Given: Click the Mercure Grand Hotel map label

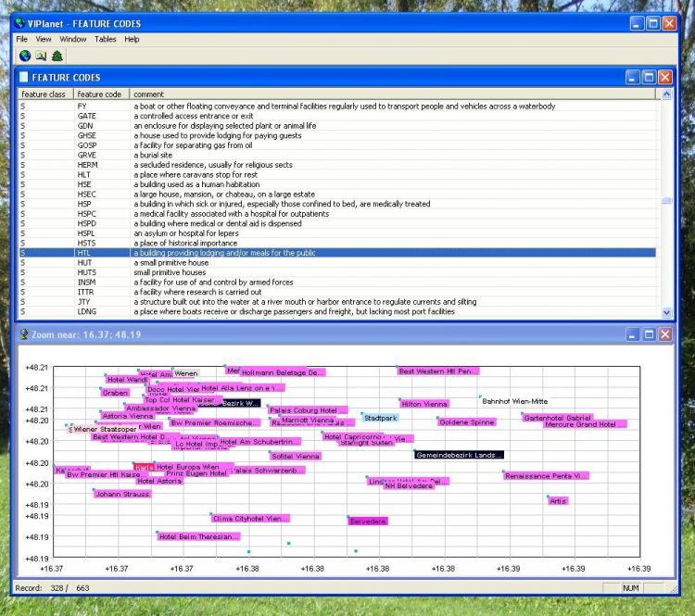Looking at the screenshot, I should click(x=585, y=424).
